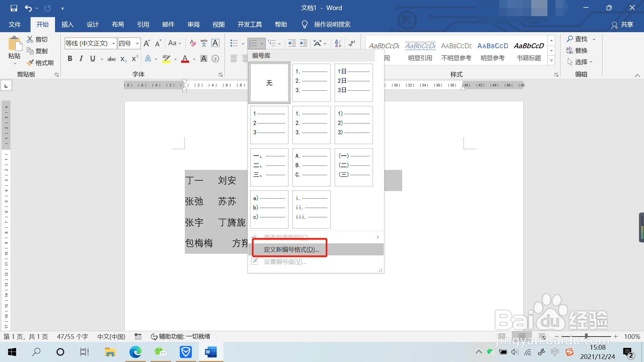
Task: Toggle Italic formatting
Action: click(81, 59)
